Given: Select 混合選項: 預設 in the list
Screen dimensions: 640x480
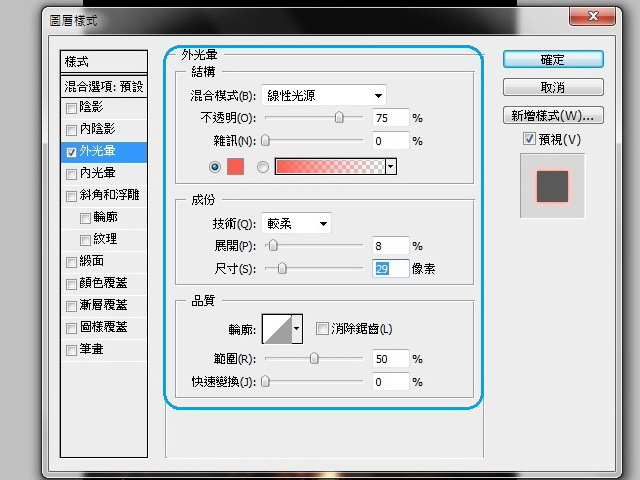Looking at the screenshot, I should click(x=104, y=86).
